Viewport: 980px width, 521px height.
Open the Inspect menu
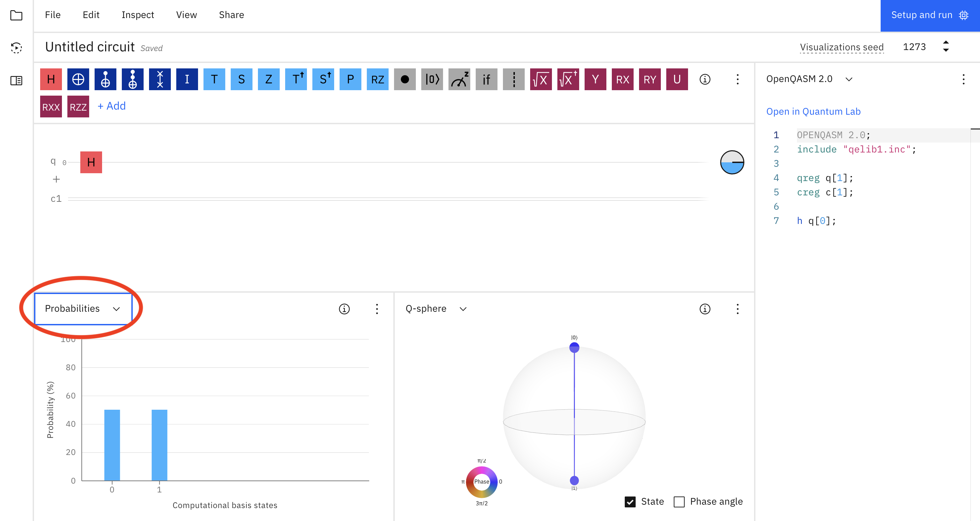click(138, 15)
